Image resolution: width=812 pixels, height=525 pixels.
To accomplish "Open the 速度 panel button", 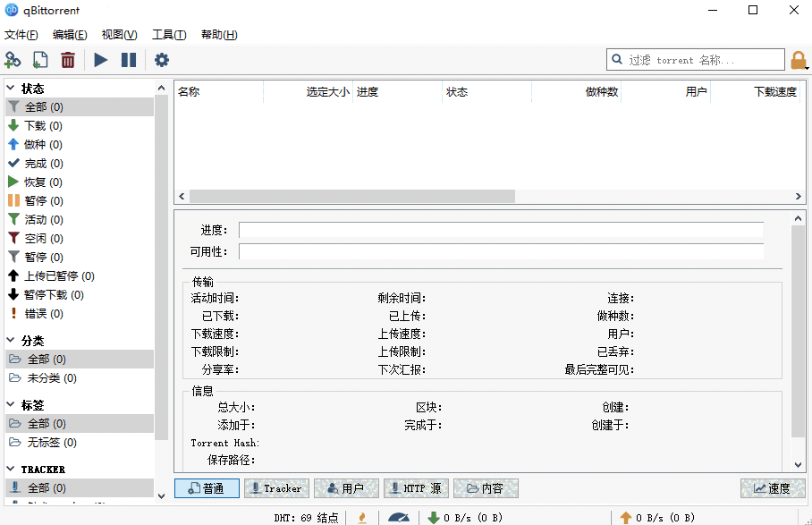I will (x=771, y=487).
